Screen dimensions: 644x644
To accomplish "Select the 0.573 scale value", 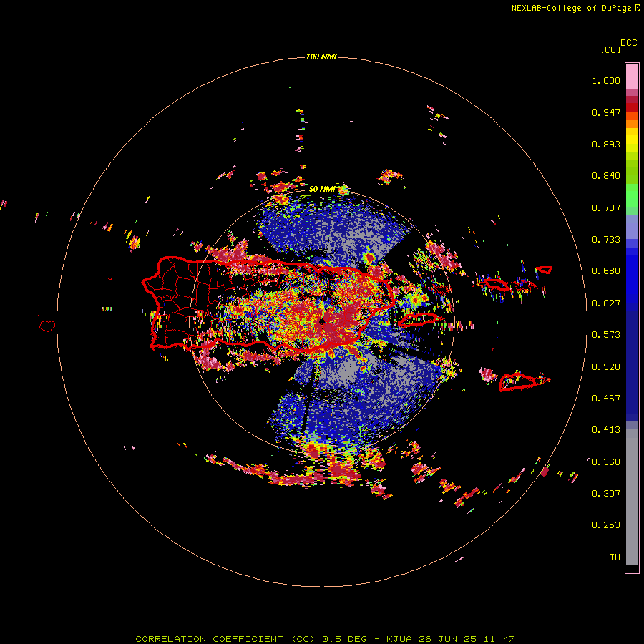I will click(x=606, y=335).
